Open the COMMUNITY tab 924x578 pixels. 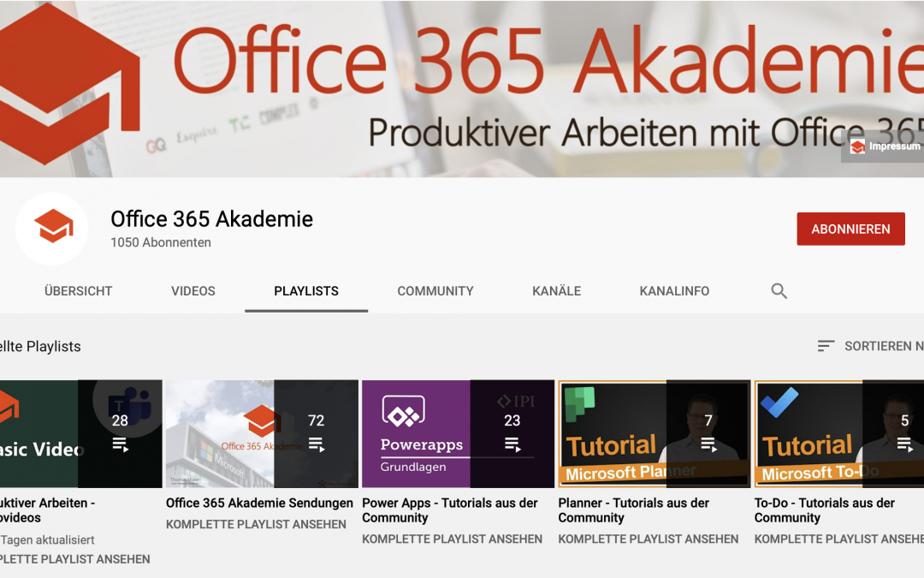tap(435, 291)
